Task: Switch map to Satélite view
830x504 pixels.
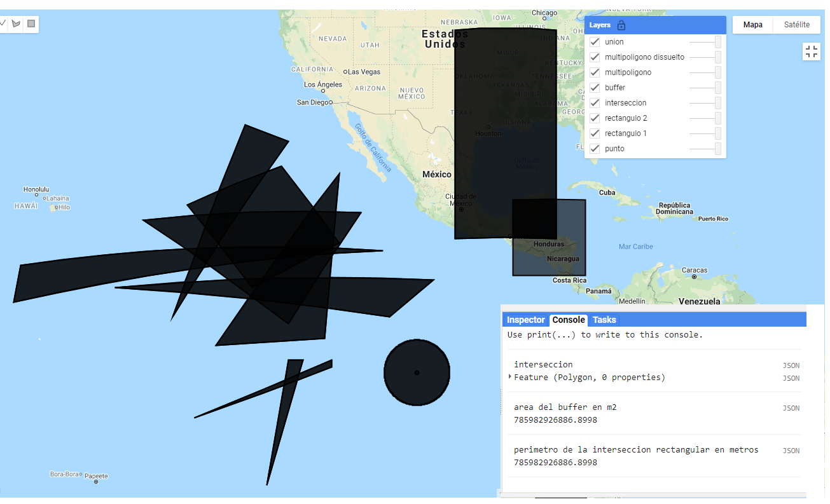Action: [797, 25]
